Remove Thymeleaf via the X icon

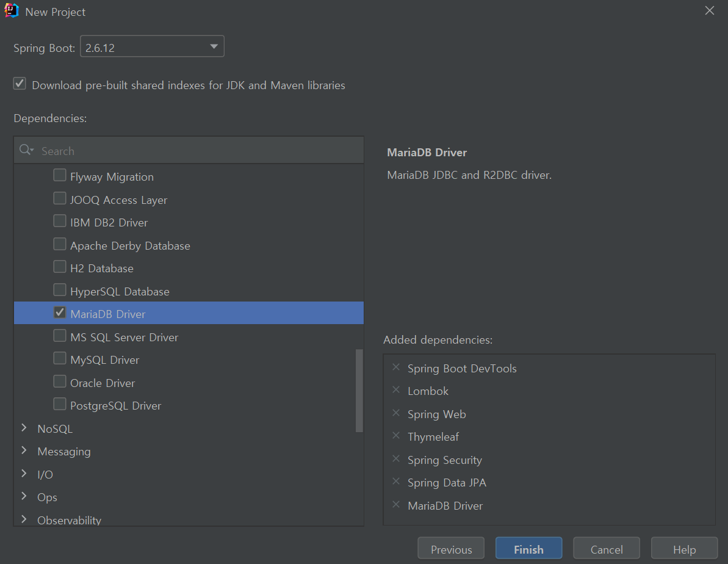[396, 435]
